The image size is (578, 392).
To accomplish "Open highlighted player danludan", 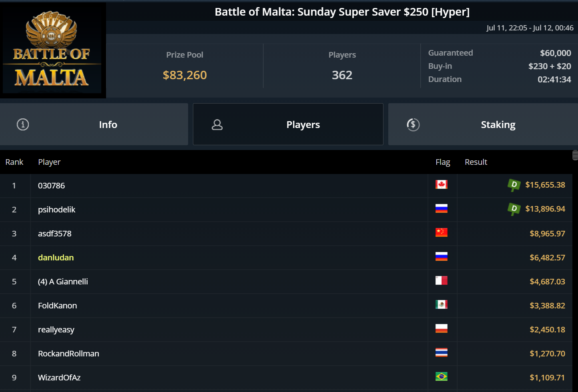I will (56, 258).
